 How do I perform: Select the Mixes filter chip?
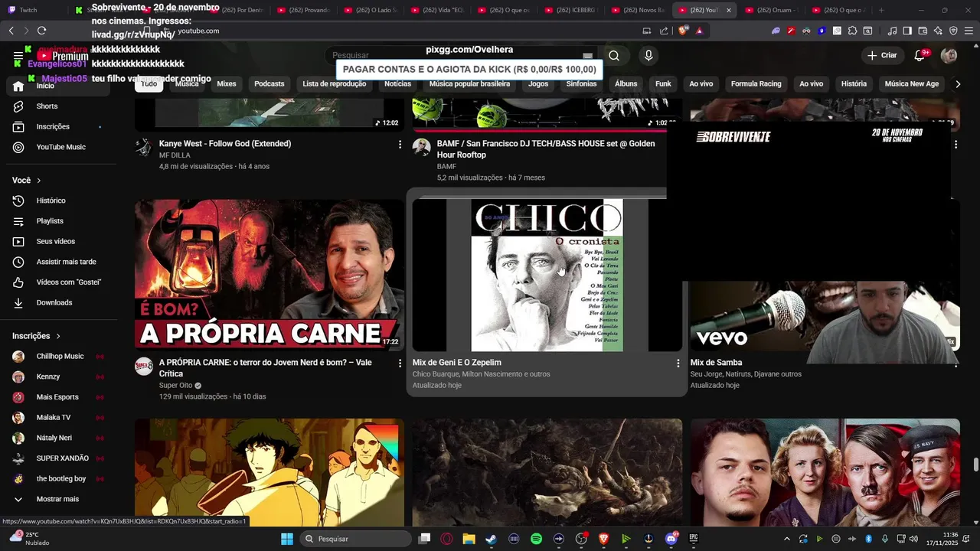pos(227,83)
